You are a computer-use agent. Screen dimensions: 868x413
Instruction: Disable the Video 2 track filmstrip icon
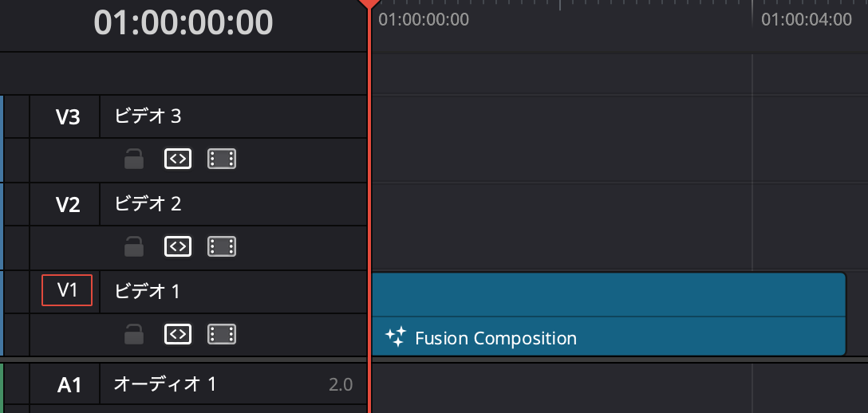pyautogui.click(x=223, y=247)
